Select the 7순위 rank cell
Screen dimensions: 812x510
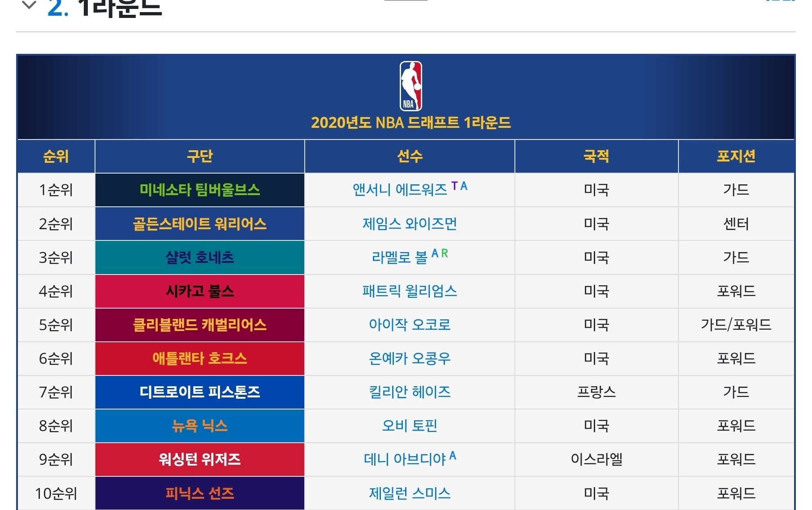(56, 392)
